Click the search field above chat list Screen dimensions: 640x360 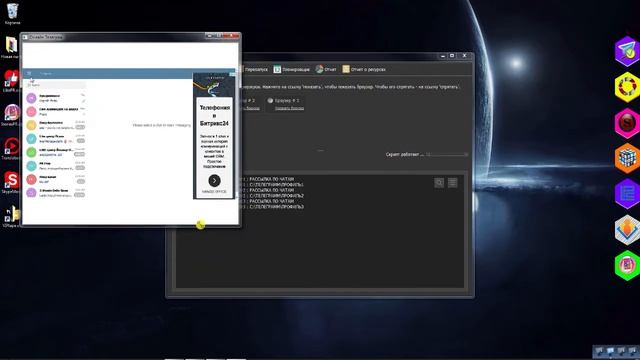click(56, 85)
